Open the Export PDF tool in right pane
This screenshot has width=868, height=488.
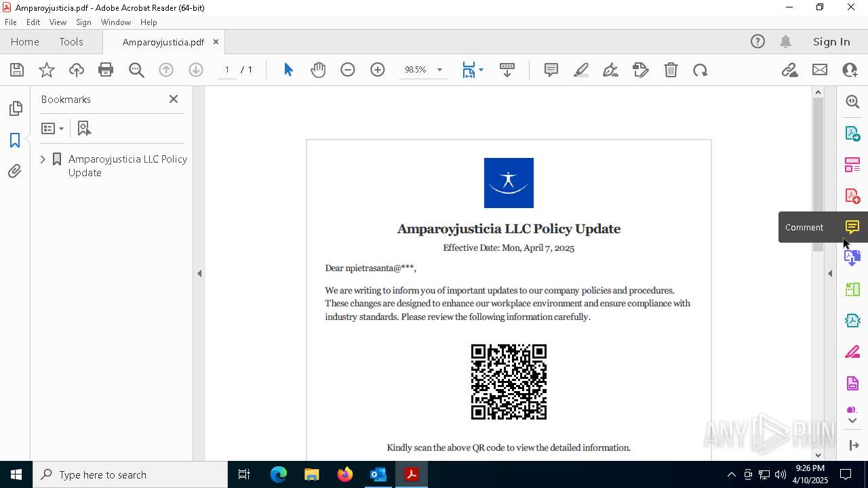coord(852,133)
